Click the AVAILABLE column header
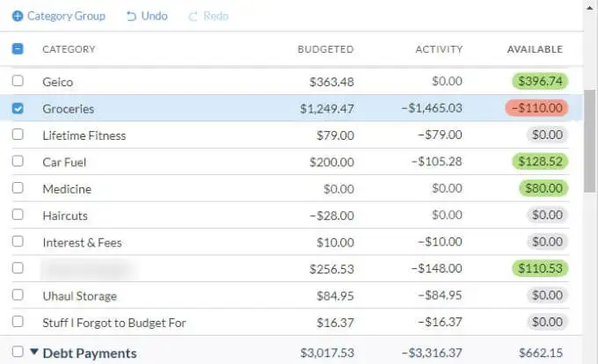Image resolution: width=598 pixels, height=364 pixels. click(535, 49)
